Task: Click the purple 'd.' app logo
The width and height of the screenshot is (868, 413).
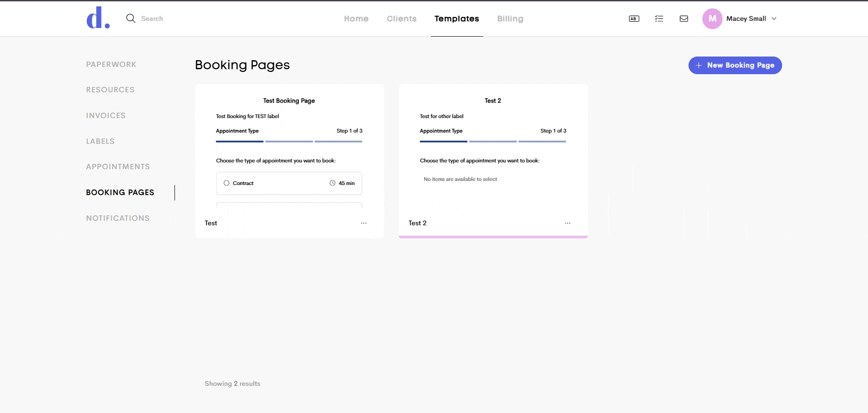Action: pyautogui.click(x=98, y=18)
